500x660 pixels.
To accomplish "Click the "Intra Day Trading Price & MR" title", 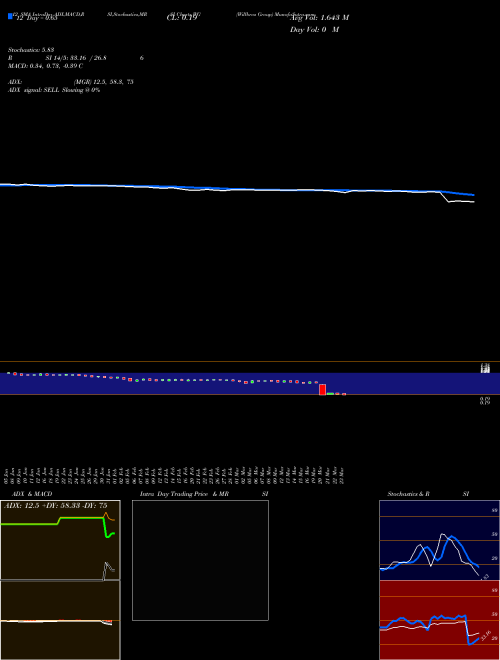I will (x=184, y=494).
